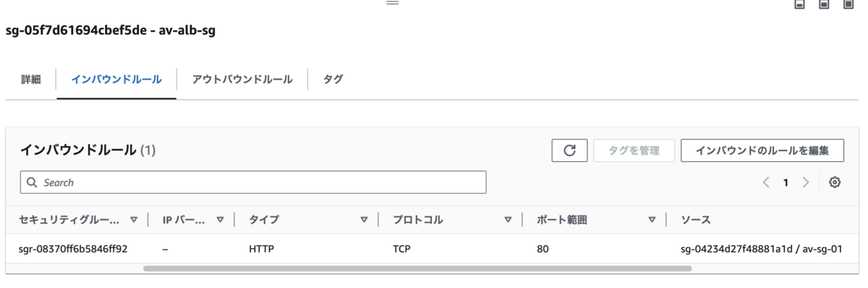
Task: Go to next page arrow
Action: 805,182
